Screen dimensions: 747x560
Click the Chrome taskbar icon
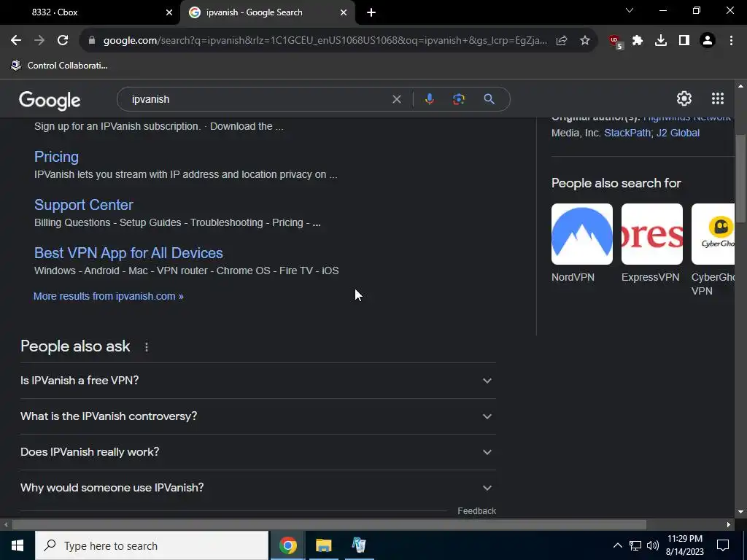[287, 545]
